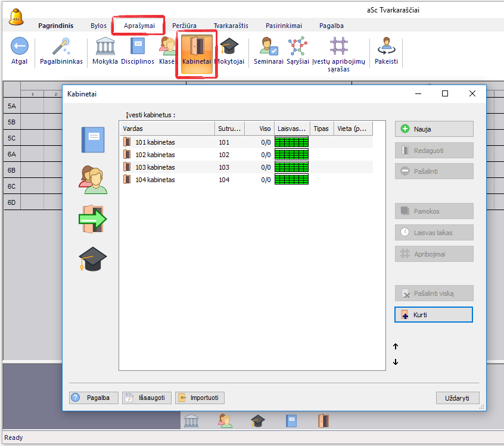The image size is (504, 447).
Task: Open the Seminarai toolbar icon
Action: (269, 51)
